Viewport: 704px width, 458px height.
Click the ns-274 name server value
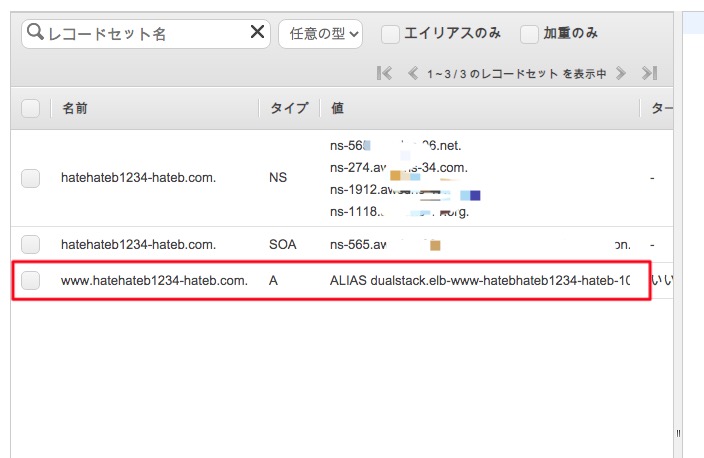coord(399,168)
